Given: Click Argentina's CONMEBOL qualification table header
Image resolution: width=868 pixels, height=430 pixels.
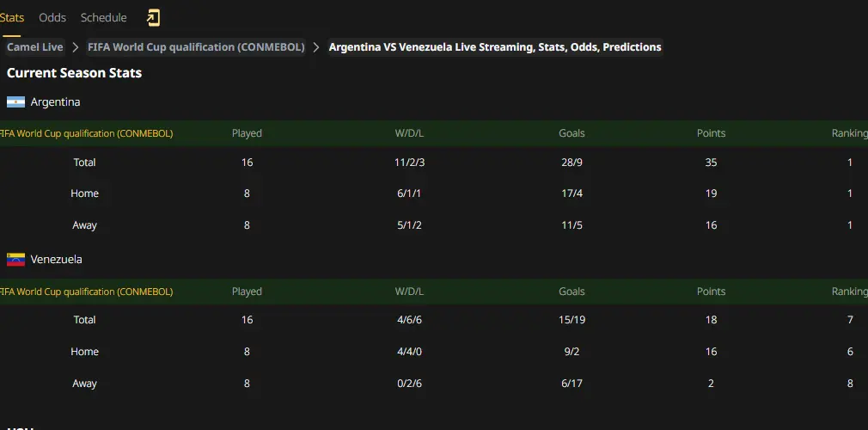Looking at the screenshot, I should pos(434,133).
